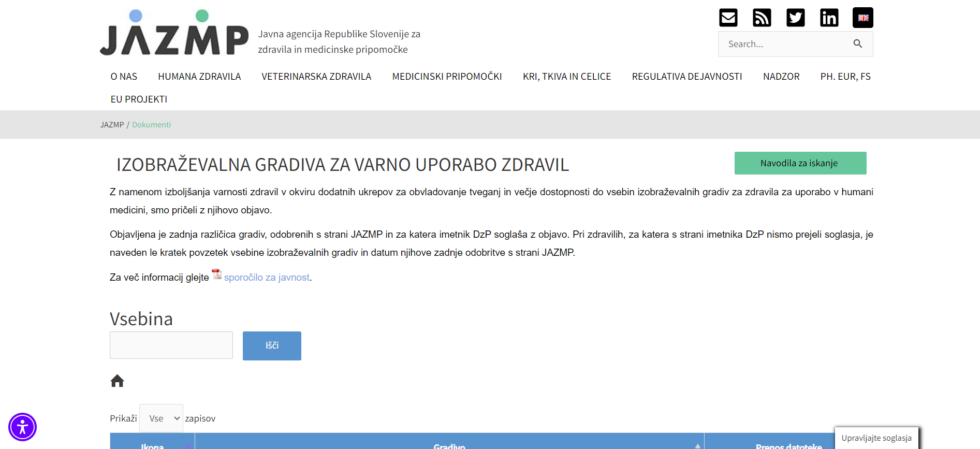Screen dimensions: 980x449
Task: Click the blue Išči button
Action: (x=272, y=345)
